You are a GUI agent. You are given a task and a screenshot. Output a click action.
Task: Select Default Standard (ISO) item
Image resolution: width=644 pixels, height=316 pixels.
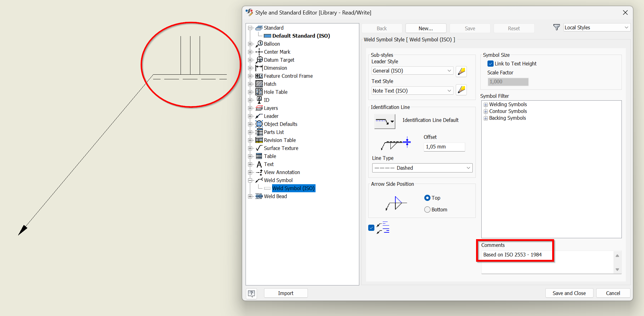pyautogui.click(x=301, y=36)
